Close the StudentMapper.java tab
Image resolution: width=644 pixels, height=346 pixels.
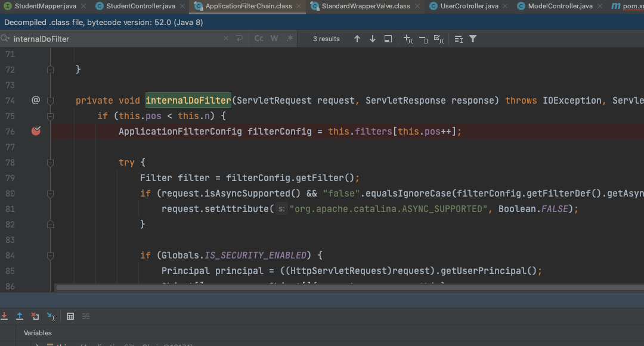83,6
